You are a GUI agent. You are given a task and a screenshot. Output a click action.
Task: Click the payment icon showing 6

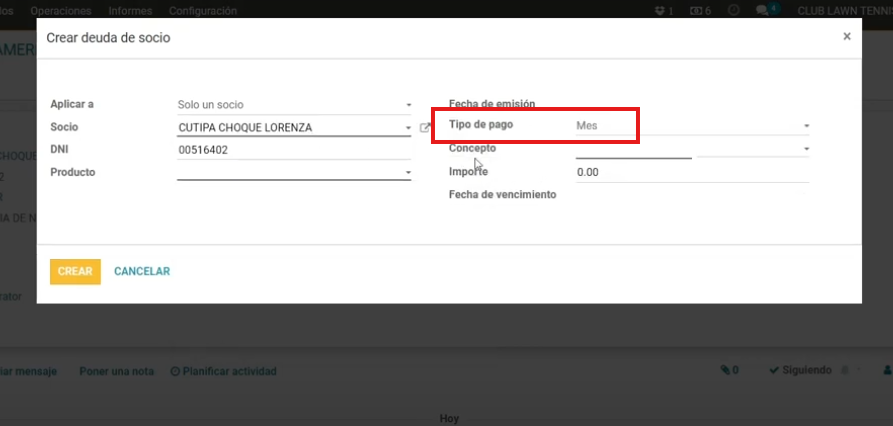[x=700, y=11]
